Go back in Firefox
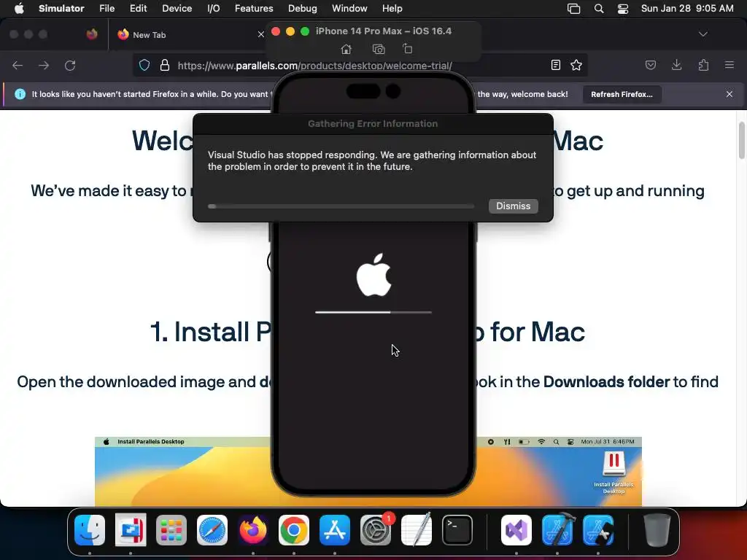The height and width of the screenshot is (560, 747). (x=18, y=65)
